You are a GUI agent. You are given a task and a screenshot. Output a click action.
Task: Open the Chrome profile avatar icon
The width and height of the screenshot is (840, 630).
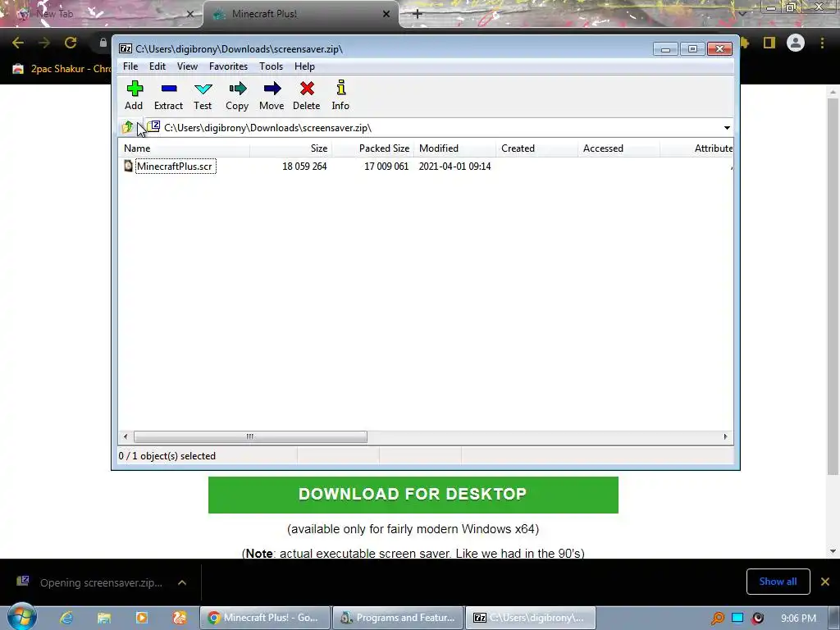point(796,43)
